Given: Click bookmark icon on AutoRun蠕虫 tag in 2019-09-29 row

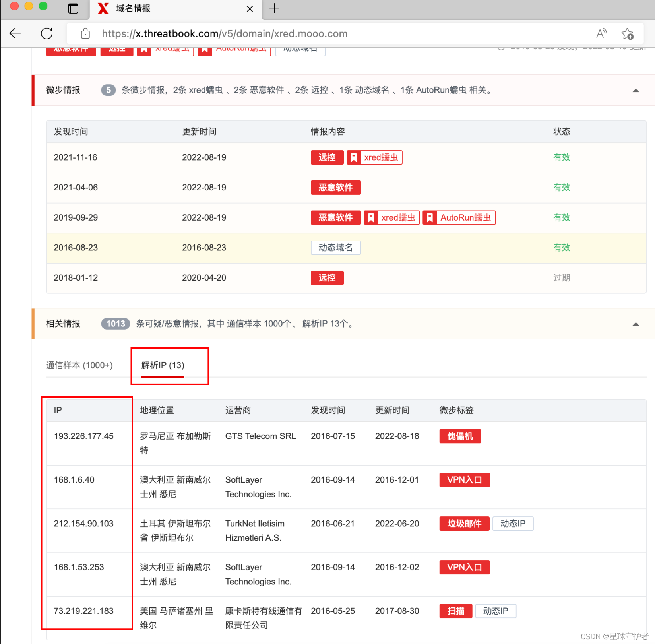Looking at the screenshot, I should coord(430,218).
